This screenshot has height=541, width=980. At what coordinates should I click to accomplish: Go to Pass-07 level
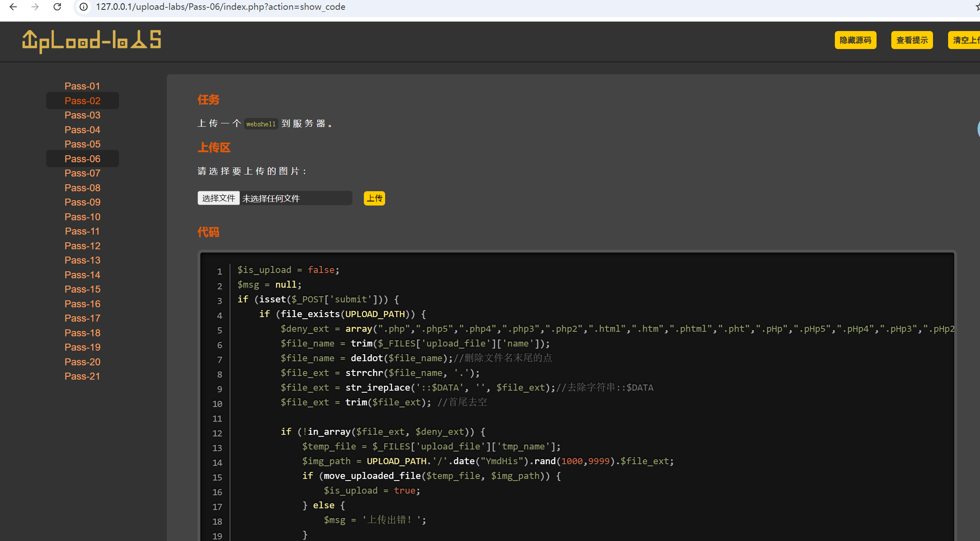[x=82, y=173]
